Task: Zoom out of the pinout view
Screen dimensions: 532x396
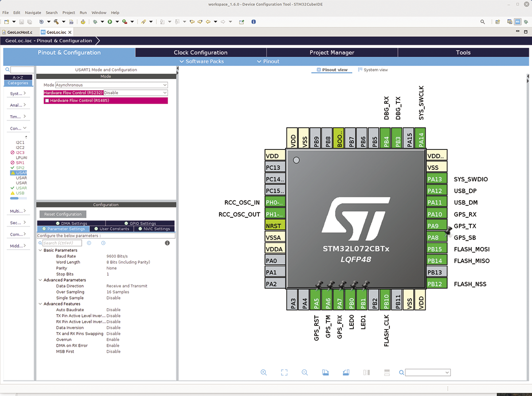Action: pos(305,372)
